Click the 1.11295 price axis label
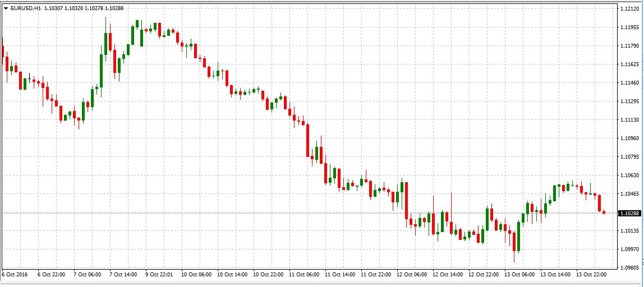Viewport: 644px width, 287px height. point(630,101)
